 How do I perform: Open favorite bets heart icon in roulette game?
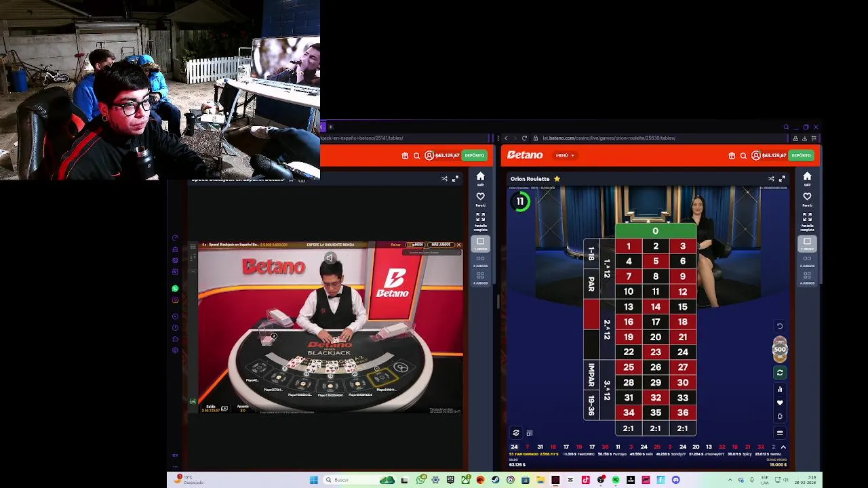[780, 403]
